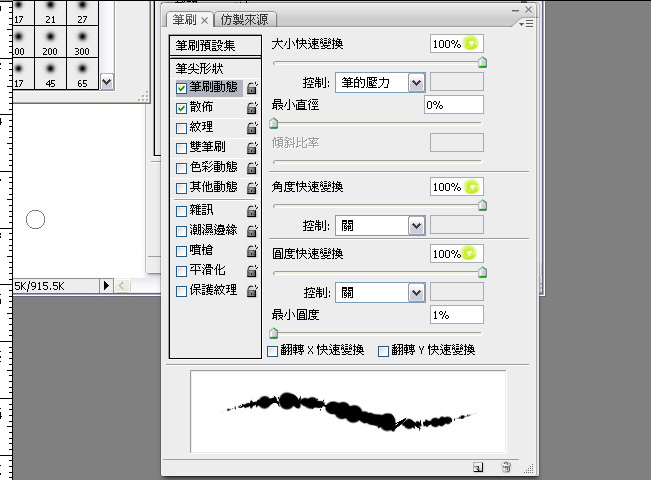Toggle lock icon for 紋理
This screenshot has width=651, height=480.
pos(252,128)
